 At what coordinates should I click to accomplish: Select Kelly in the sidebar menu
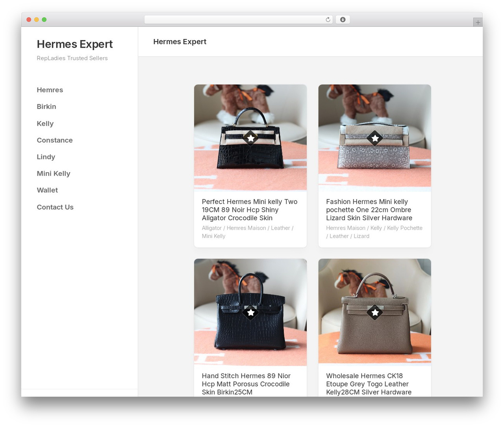[45, 123]
